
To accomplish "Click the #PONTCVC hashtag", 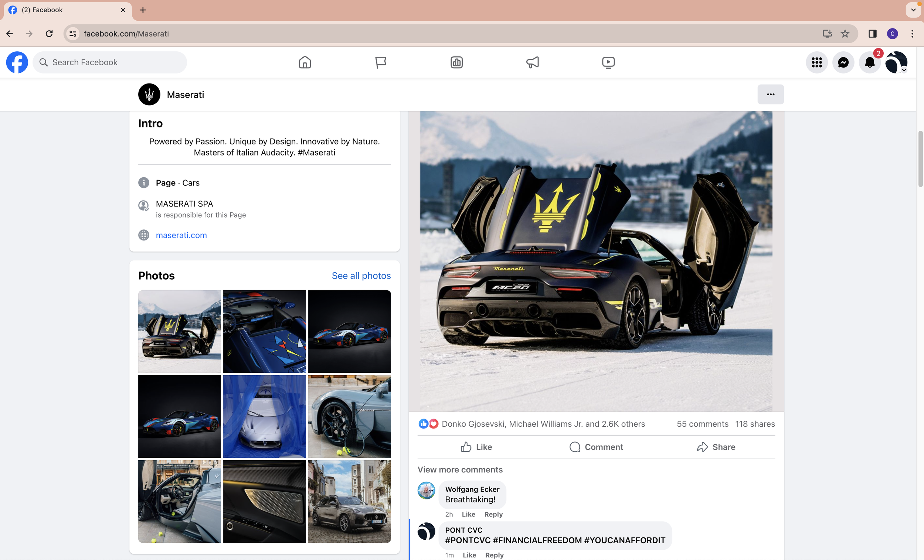I will pyautogui.click(x=468, y=540).
